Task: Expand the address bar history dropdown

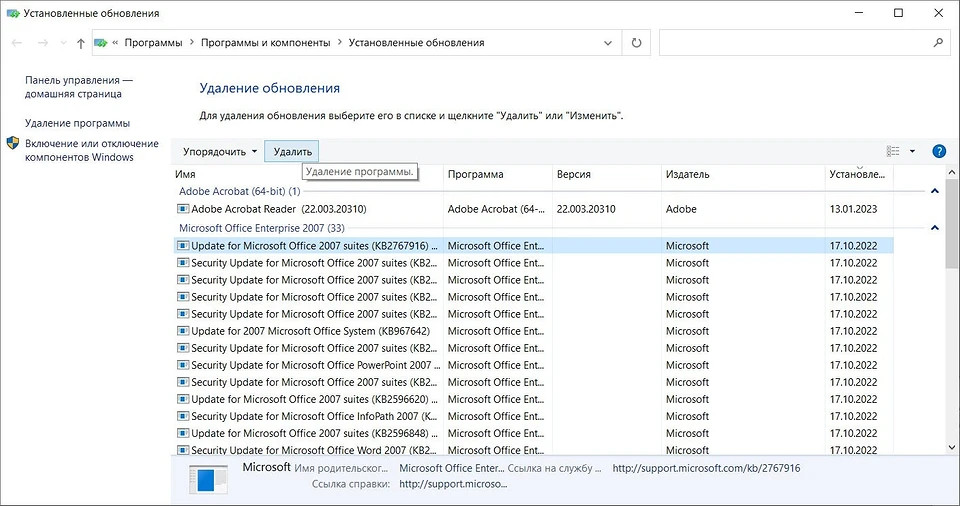Action: pos(609,43)
